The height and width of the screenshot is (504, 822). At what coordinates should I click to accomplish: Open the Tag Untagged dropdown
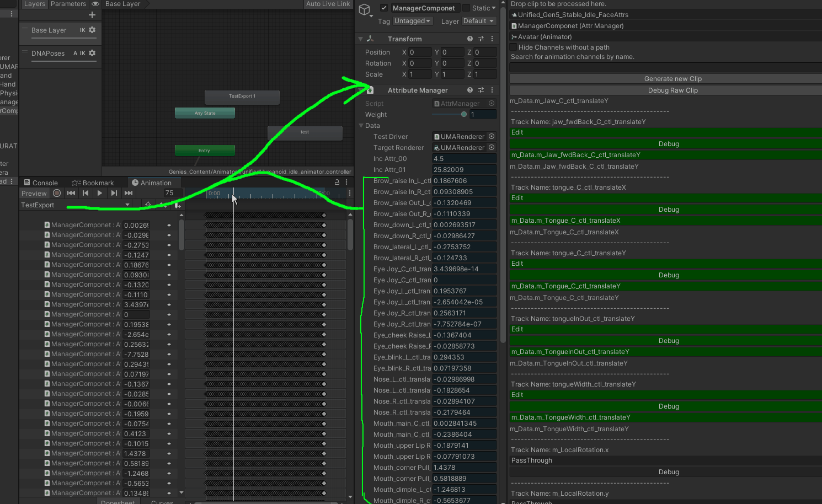[x=412, y=21]
